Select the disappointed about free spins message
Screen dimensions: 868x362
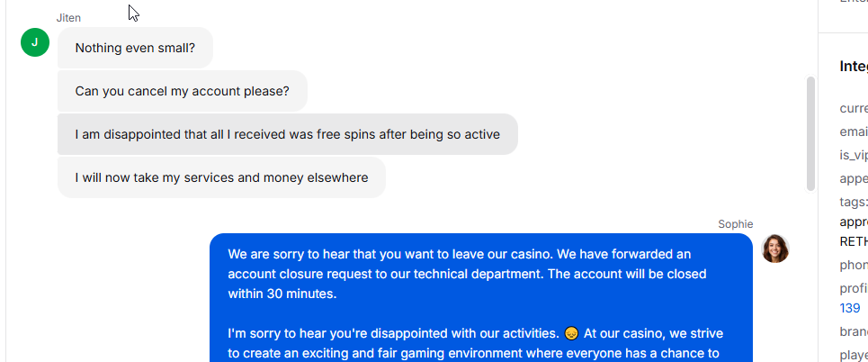pos(287,134)
